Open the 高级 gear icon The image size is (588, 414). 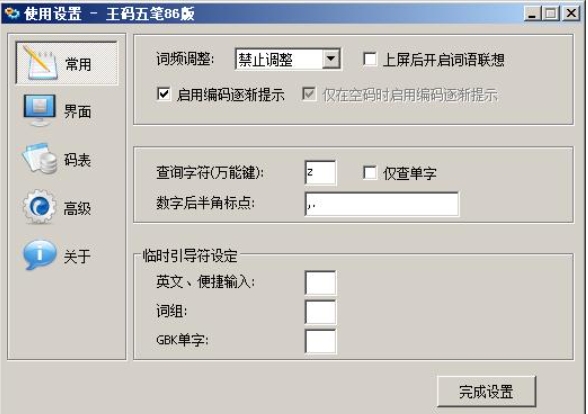coord(40,207)
